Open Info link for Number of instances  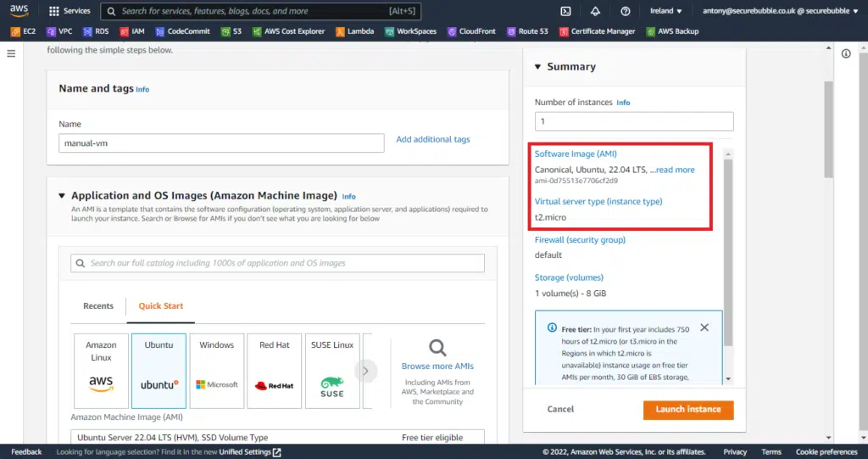(x=623, y=103)
